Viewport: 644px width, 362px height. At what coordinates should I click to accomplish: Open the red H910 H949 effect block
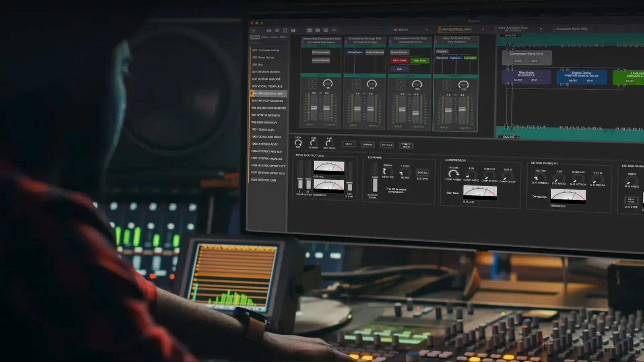point(399,61)
